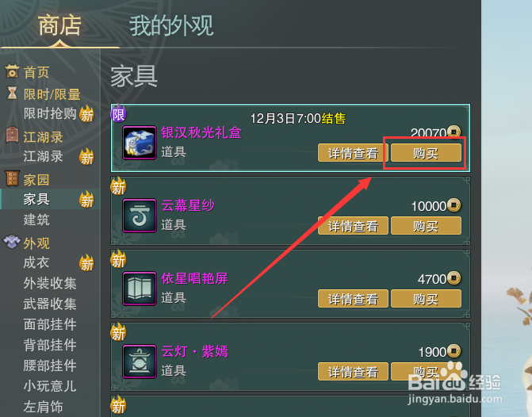Image resolution: width=532 pixels, height=417 pixels.
Task: Open the 建筑 category in sidebar
Action: tap(36, 220)
